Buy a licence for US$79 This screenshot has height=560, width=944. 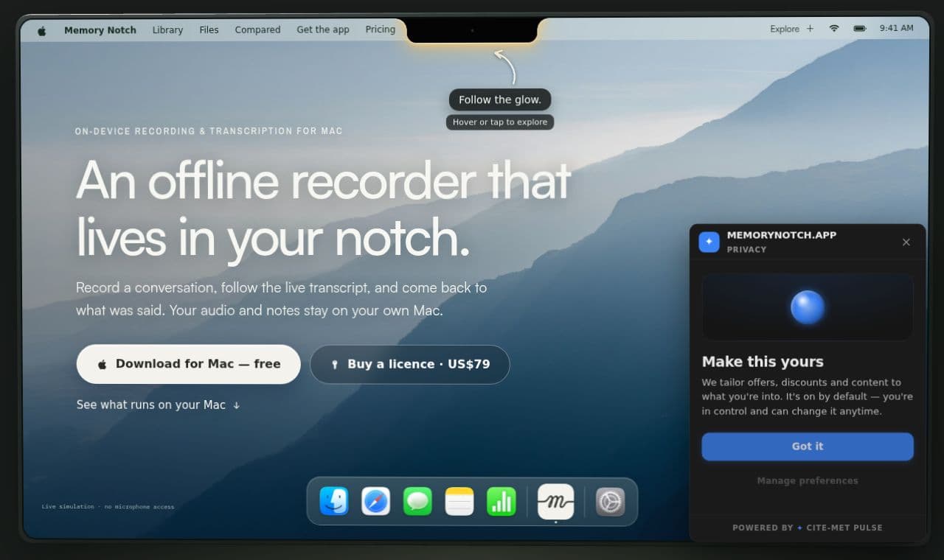pos(410,364)
